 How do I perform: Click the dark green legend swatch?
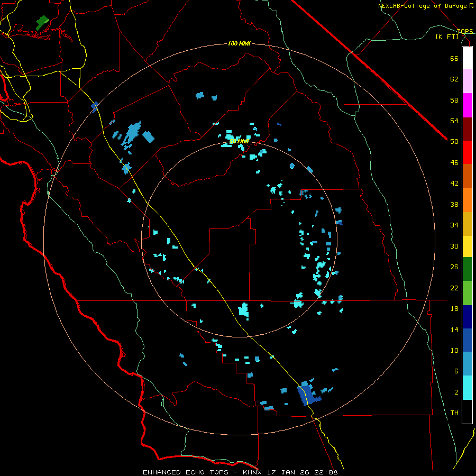[x=467, y=269]
